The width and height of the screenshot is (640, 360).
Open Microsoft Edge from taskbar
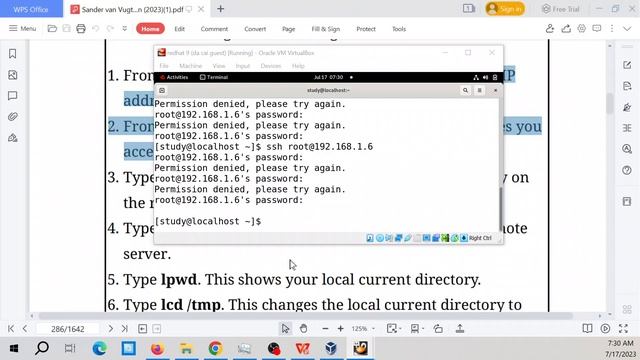click(100, 349)
